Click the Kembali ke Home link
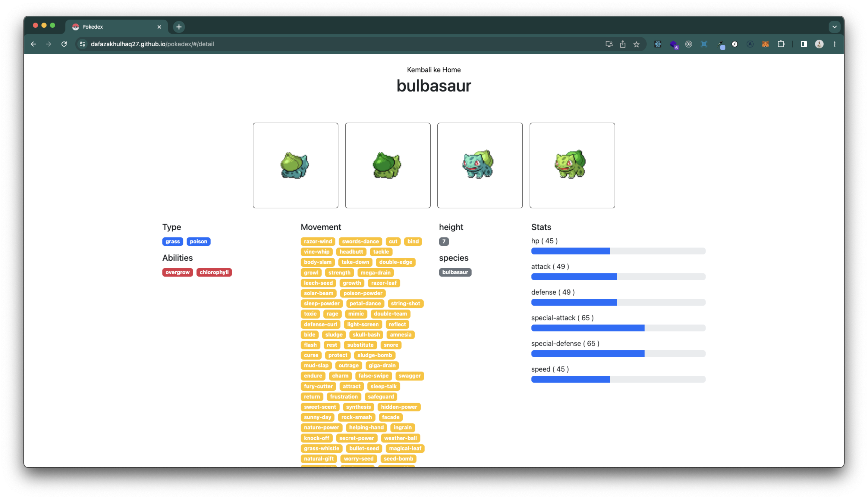This screenshot has width=868, height=499. [x=434, y=69]
